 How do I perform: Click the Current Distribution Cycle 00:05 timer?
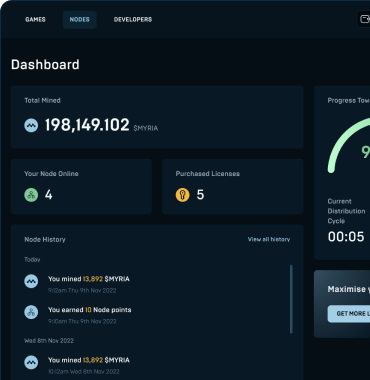(346, 237)
